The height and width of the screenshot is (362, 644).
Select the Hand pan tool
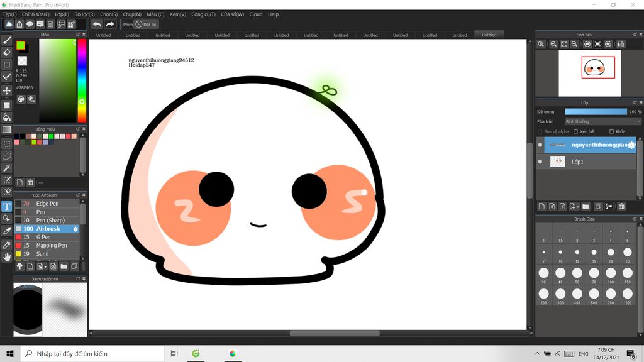(7, 257)
